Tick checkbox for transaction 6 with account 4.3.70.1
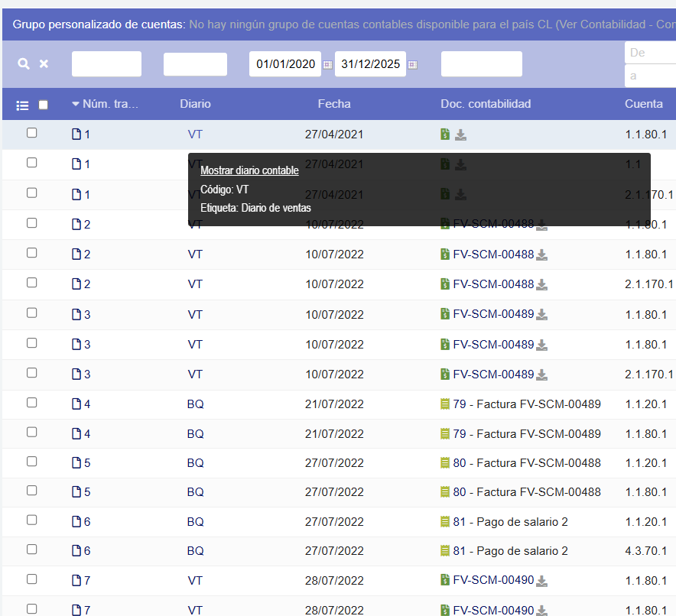The height and width of the screenshot is (616, 676). 32,550
